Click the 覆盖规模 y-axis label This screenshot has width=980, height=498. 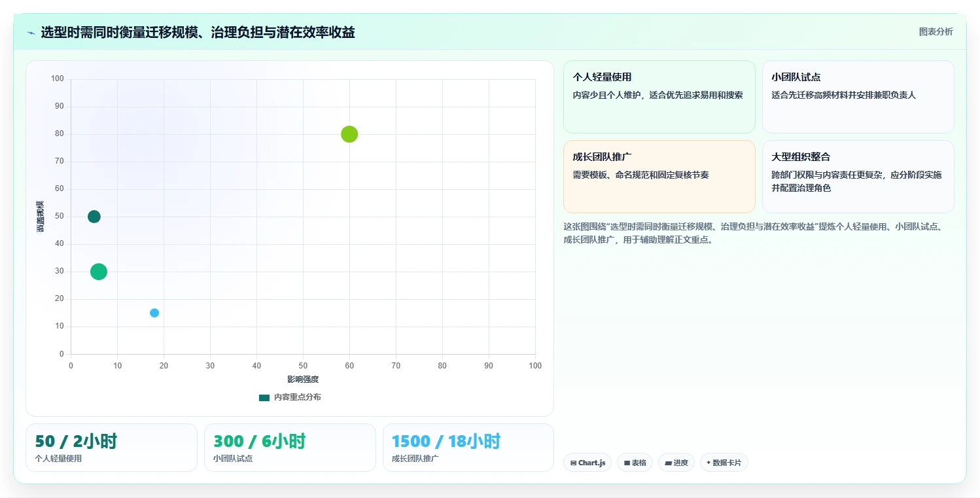pos(40,217)
